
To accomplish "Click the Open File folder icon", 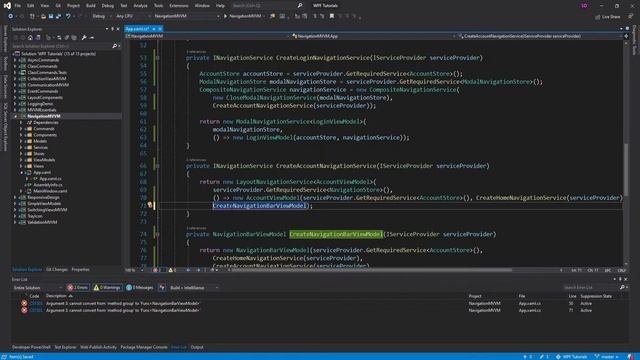I will pos(43,16).
